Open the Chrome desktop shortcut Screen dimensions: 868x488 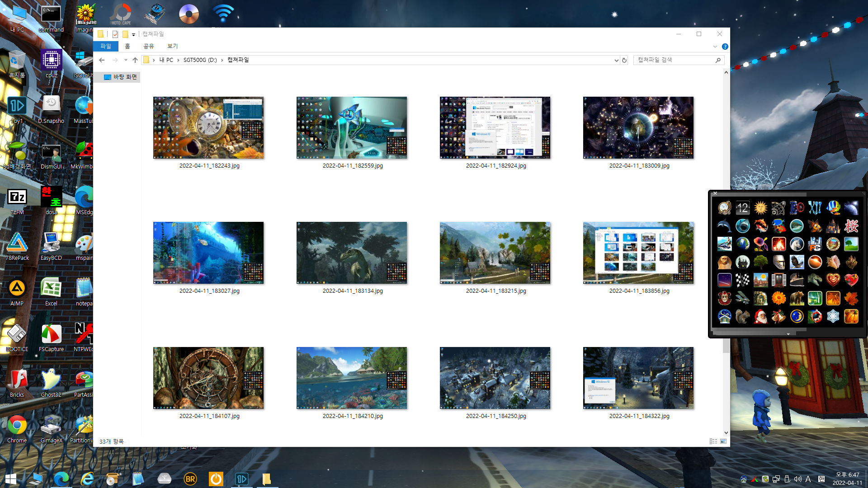click(x=17, y=429)
